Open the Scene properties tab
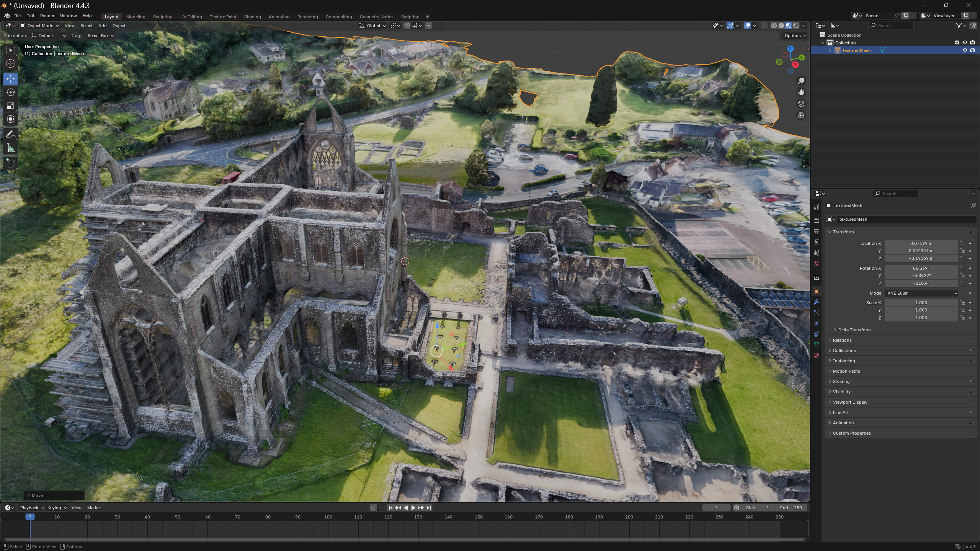 coord(817,253)
